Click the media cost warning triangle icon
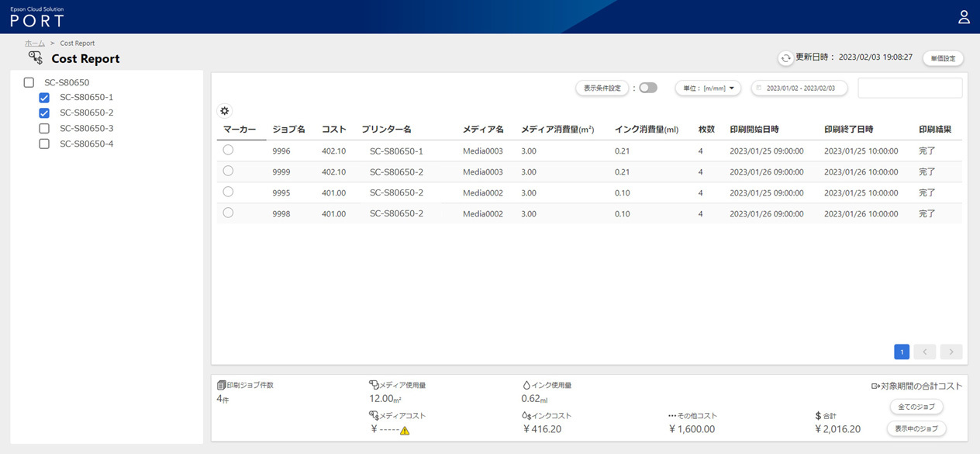 click(x=405, y=430)
